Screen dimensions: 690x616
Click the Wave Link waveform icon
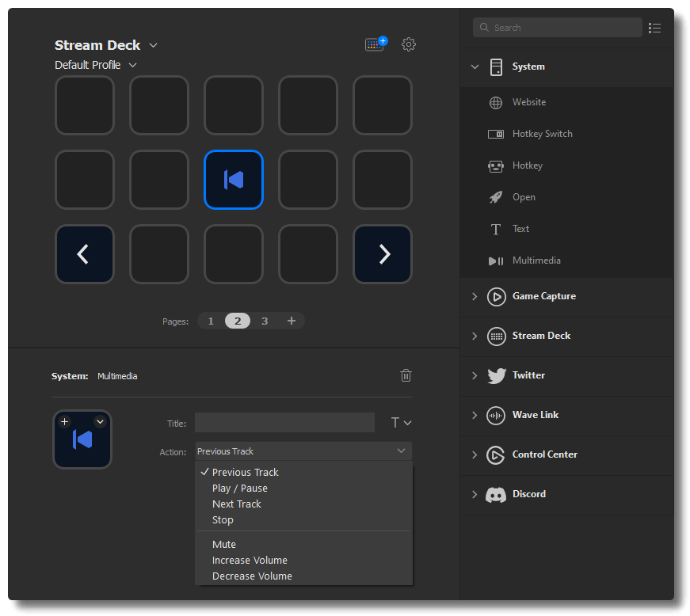(x=496, y=416)
